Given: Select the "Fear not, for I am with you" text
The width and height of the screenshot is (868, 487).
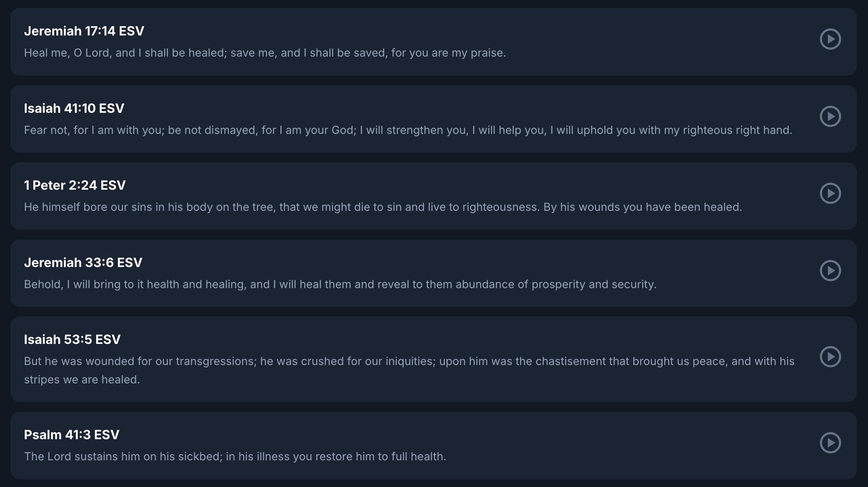Looking at the screenshot, I should coord(408,130).
